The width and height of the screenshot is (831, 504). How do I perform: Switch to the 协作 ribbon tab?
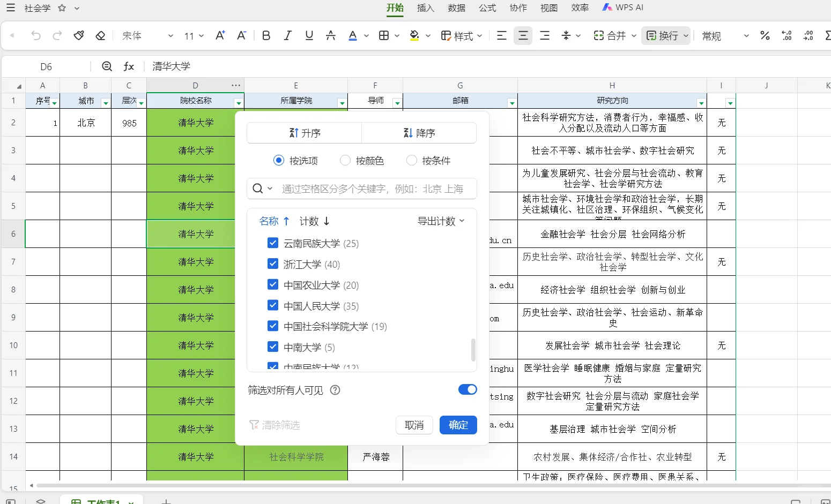point(518,8)
